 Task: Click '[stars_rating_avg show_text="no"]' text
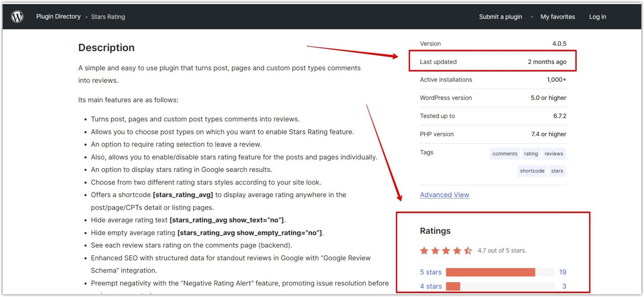(227, 220)
